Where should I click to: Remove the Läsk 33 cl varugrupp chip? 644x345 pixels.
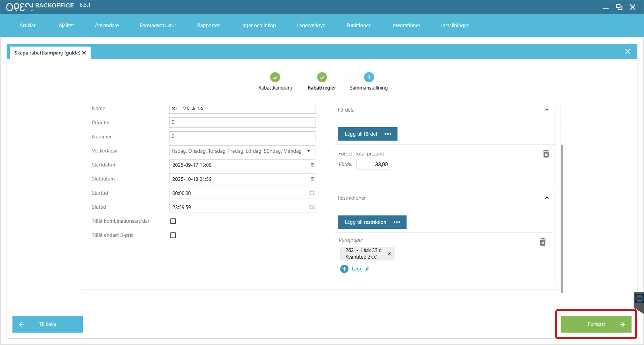click(389, 254)
